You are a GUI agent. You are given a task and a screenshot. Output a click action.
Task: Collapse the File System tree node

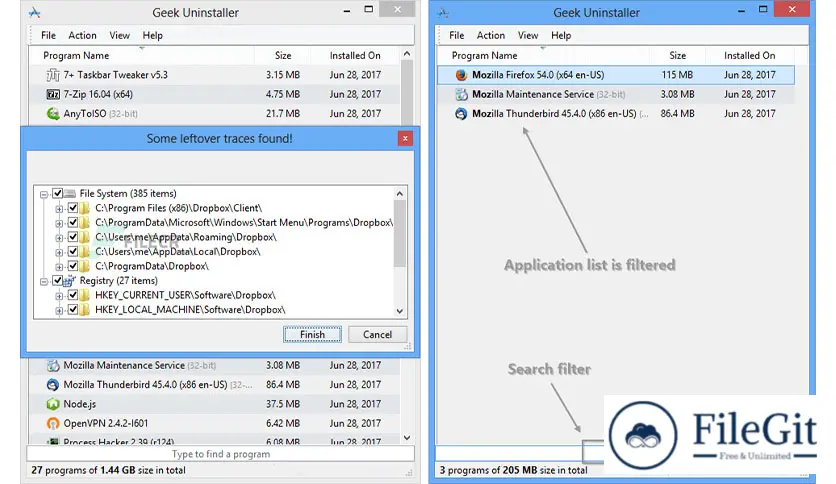pos(44,194)
